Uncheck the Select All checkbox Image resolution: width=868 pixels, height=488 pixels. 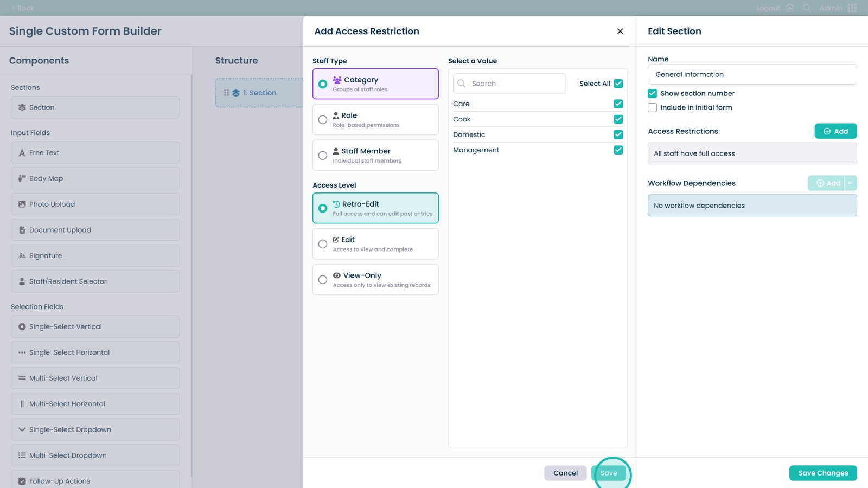(x=618, y=84)
